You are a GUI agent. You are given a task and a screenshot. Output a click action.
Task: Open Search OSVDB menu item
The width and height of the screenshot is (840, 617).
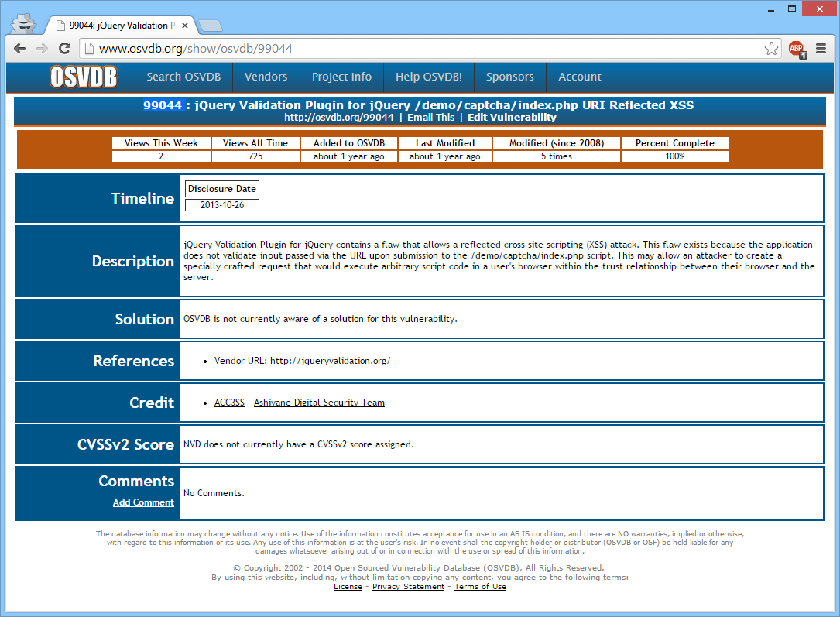click(x=183, y=77)
